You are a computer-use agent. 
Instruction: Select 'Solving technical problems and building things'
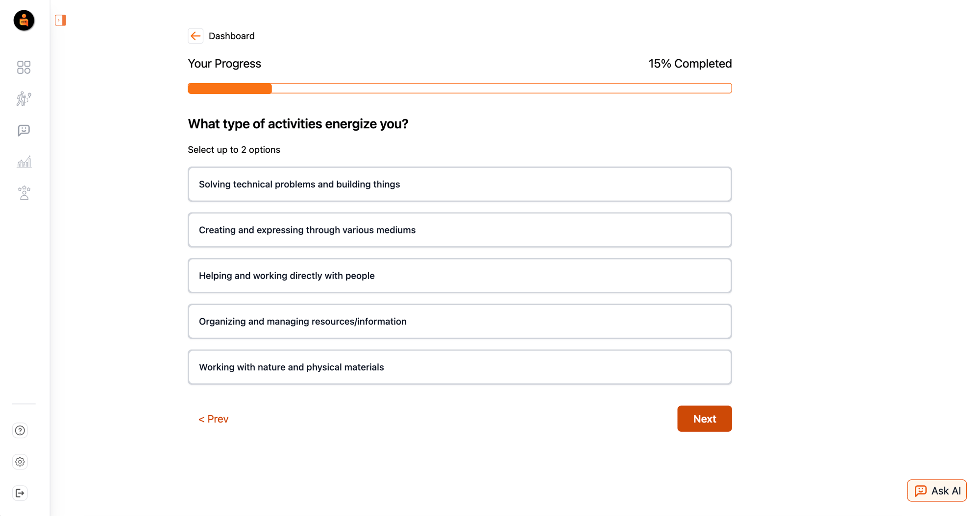[459, 184]
